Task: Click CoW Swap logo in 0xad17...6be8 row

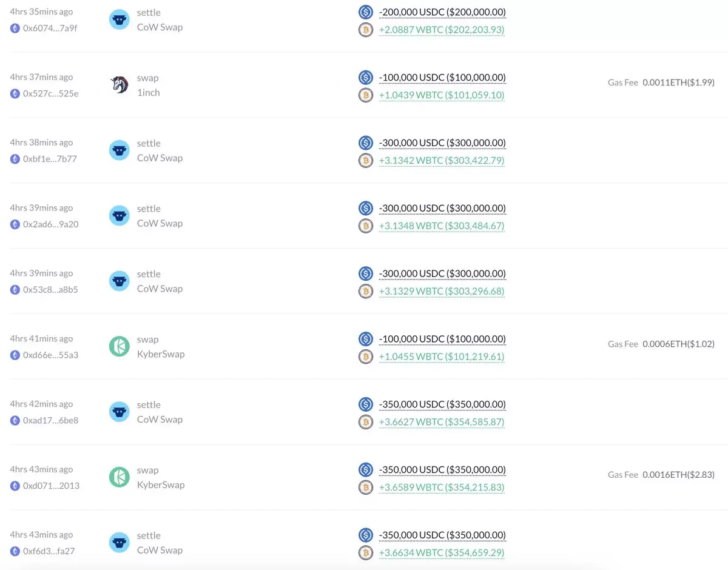Action: (120, 412)
